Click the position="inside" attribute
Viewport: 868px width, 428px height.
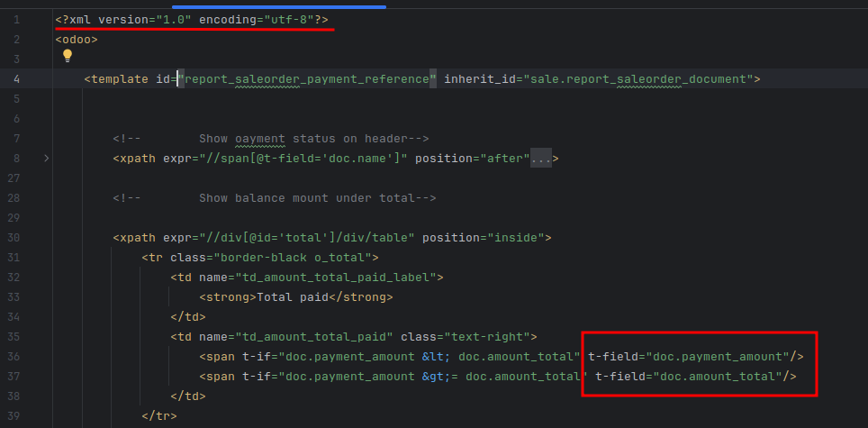point(484,238)
